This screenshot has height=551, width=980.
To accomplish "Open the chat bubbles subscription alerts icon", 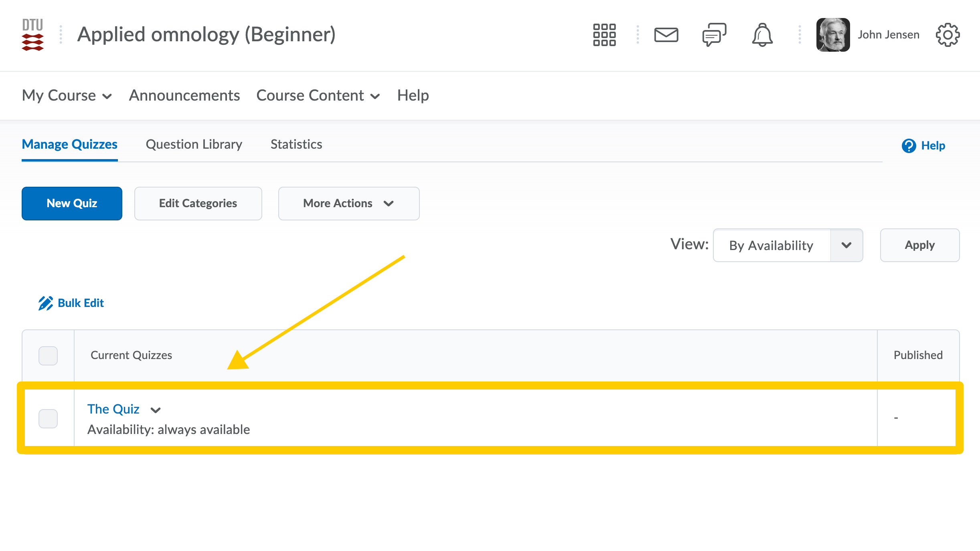I will coord(714,35).
